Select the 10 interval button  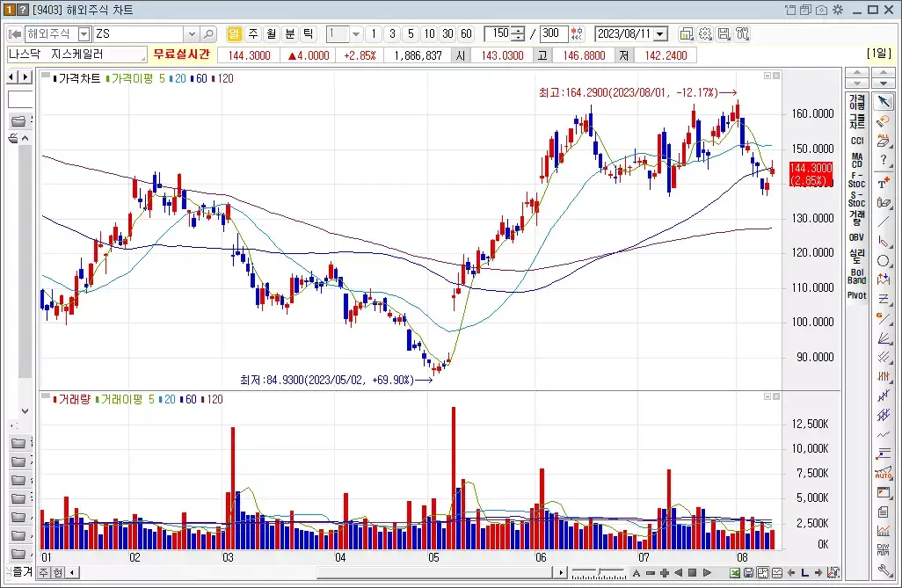[429, 34]
